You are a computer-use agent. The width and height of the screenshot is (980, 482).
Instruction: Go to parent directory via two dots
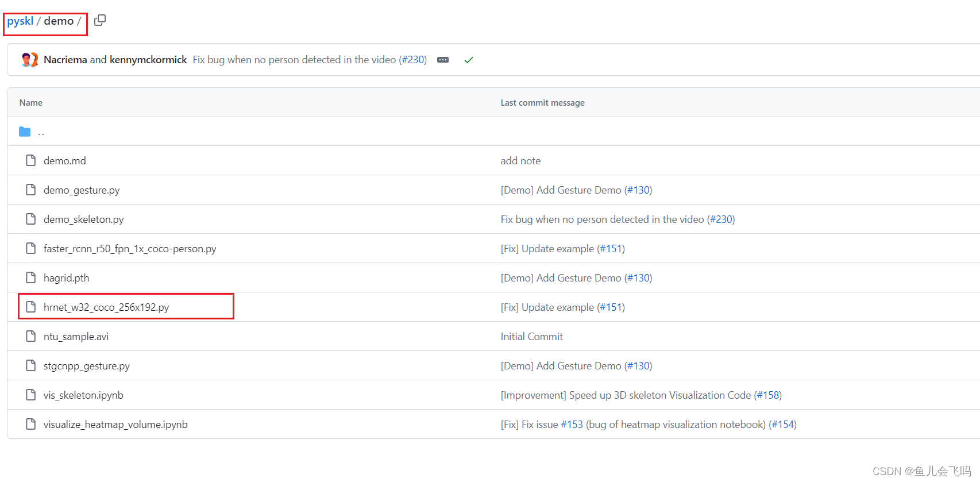tap(41, 132)
